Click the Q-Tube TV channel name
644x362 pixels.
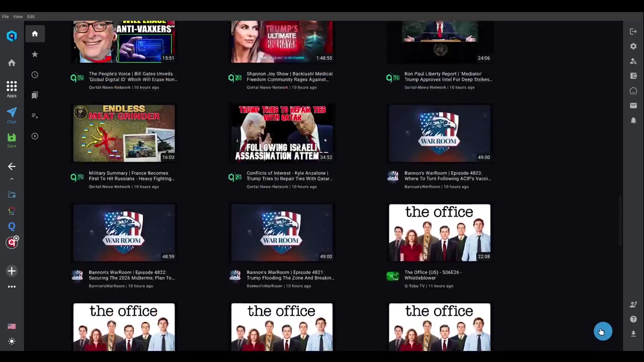415,286
